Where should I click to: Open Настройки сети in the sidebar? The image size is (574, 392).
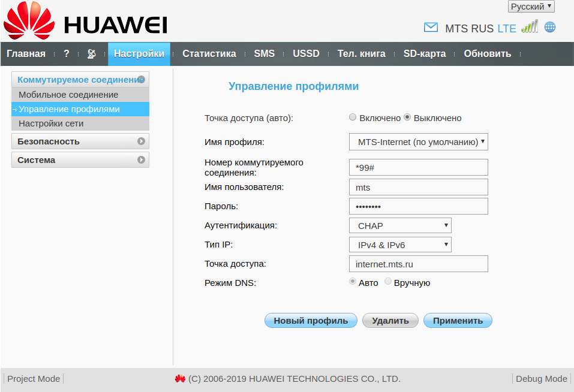[80, 123]
